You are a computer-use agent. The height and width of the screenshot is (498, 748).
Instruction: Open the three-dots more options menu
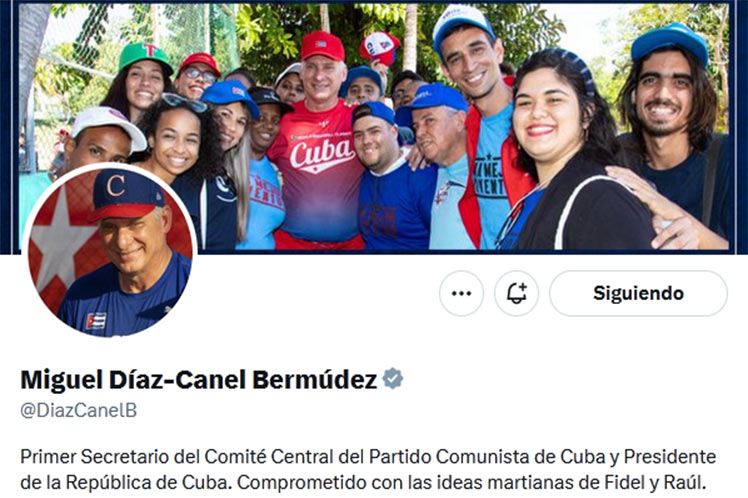[x=461, y=293]
